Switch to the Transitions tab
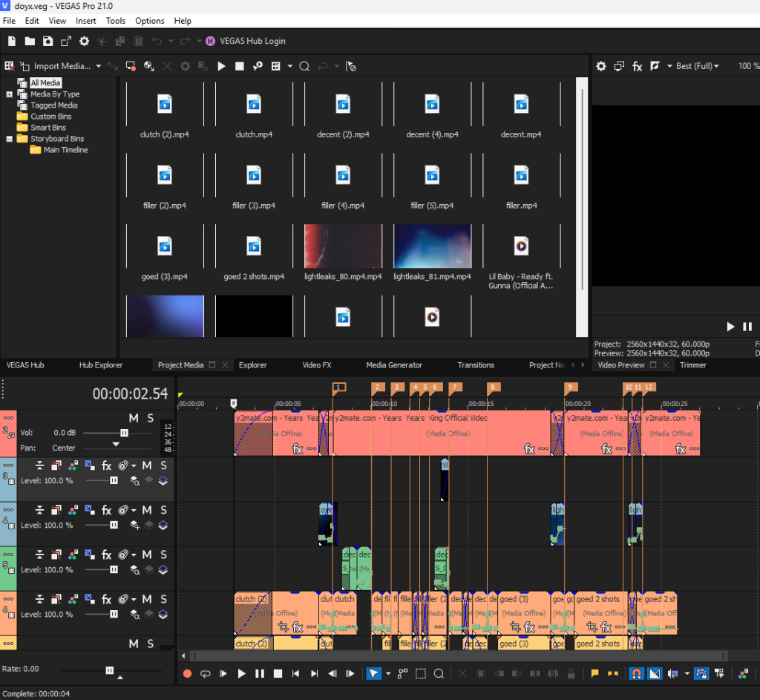 click(x=476, y=365)
